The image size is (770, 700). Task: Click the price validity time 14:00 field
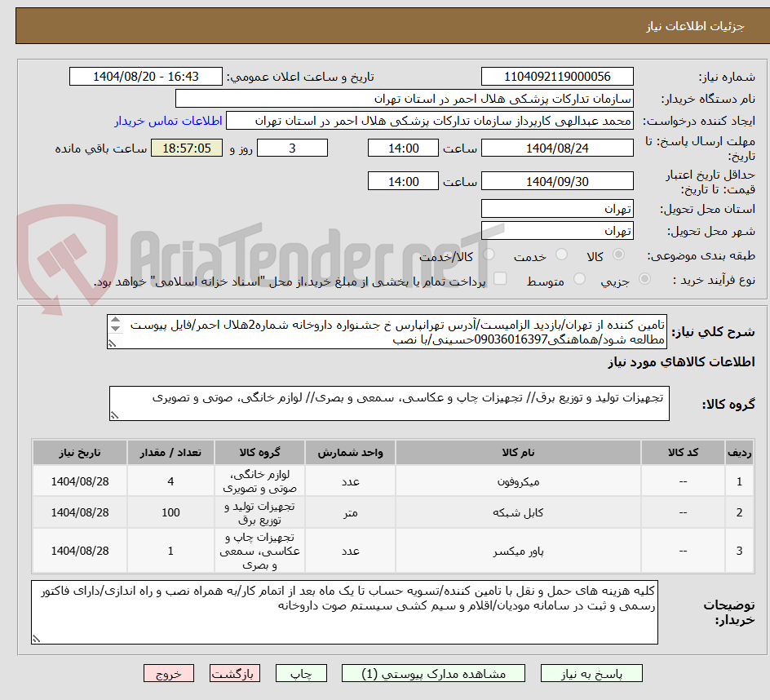pyautogui.click(x=403, y=181)
